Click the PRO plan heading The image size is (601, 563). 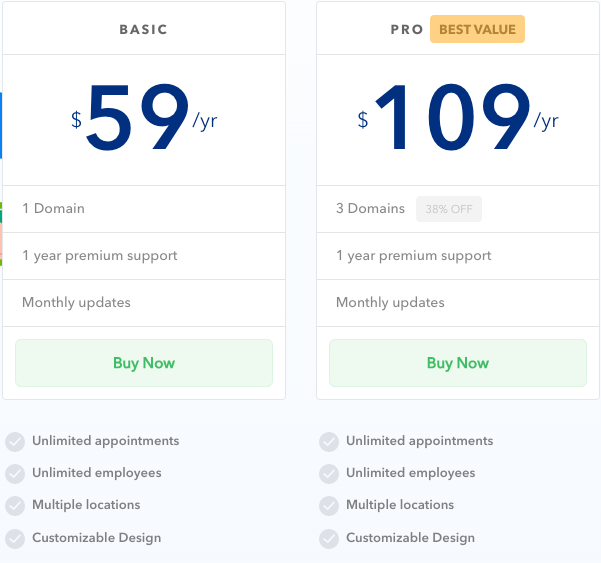coord(407,30)
